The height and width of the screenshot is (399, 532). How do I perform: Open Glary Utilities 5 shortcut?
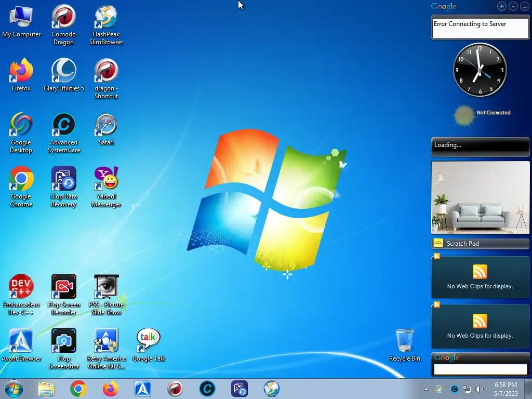tap(63, 75)
